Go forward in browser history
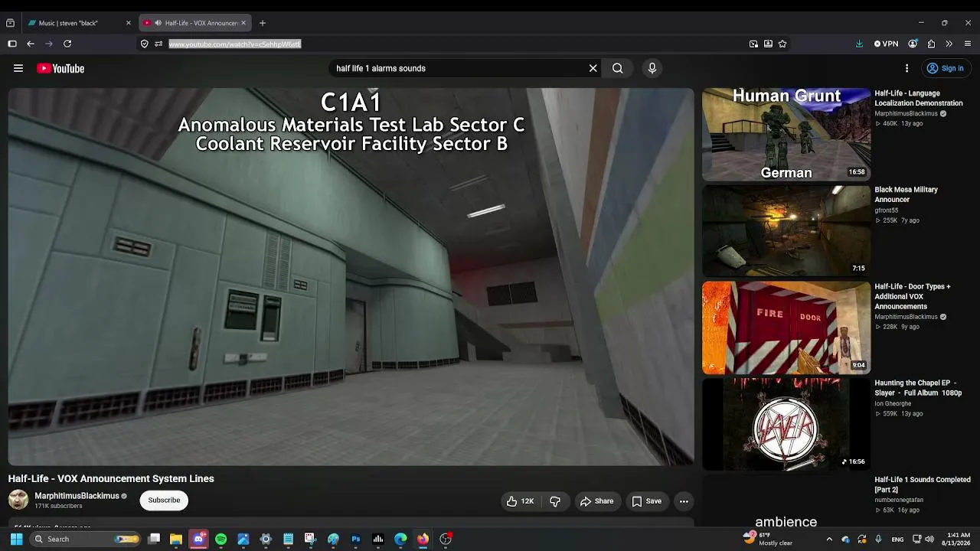The height and width of the screenshot is (551, 980). 49,44
